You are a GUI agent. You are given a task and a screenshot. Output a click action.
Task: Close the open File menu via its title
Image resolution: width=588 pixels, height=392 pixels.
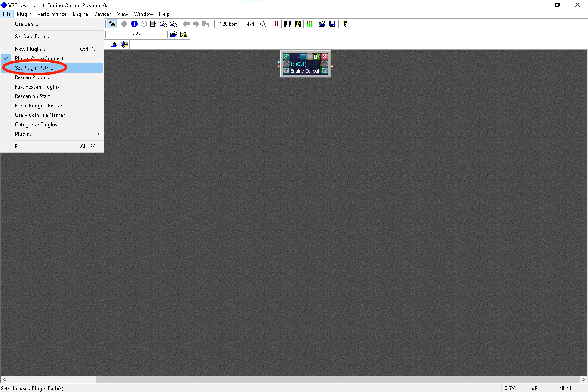point(7,14)
